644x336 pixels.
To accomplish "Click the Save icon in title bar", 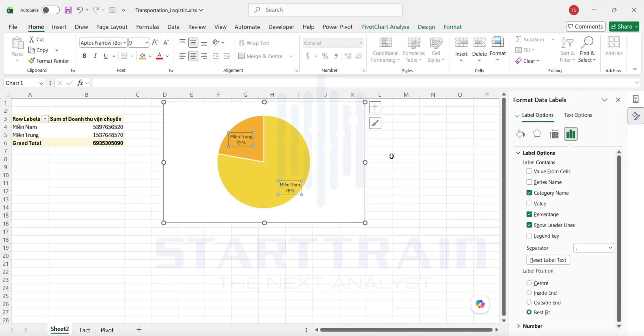I will tap(68, 10).
